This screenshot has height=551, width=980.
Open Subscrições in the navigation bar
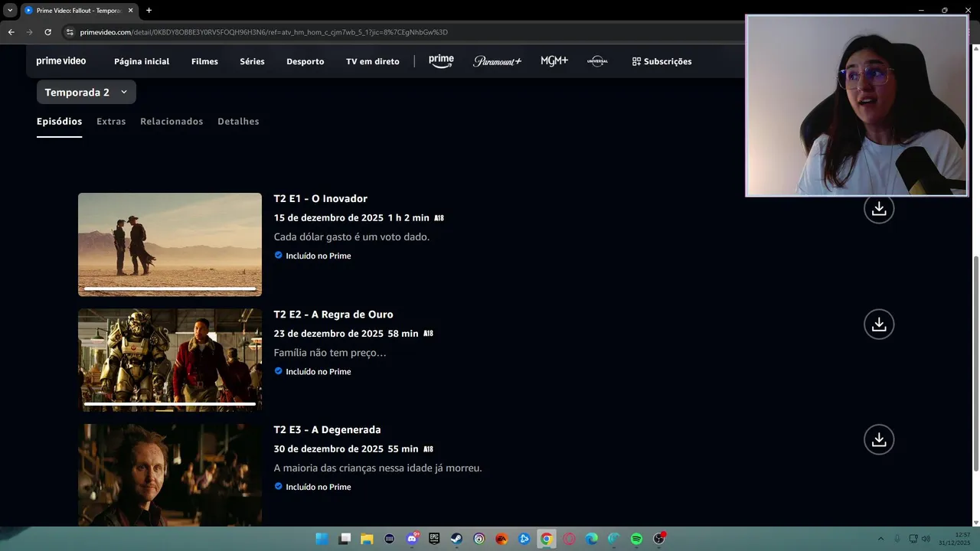[x=661, y=61]
